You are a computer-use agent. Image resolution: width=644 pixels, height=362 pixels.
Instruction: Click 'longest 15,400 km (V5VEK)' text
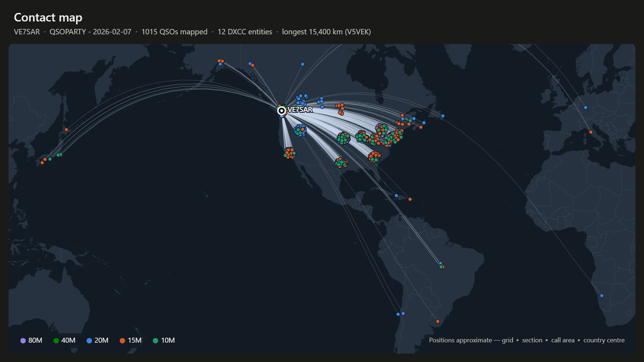click(326, 32)
